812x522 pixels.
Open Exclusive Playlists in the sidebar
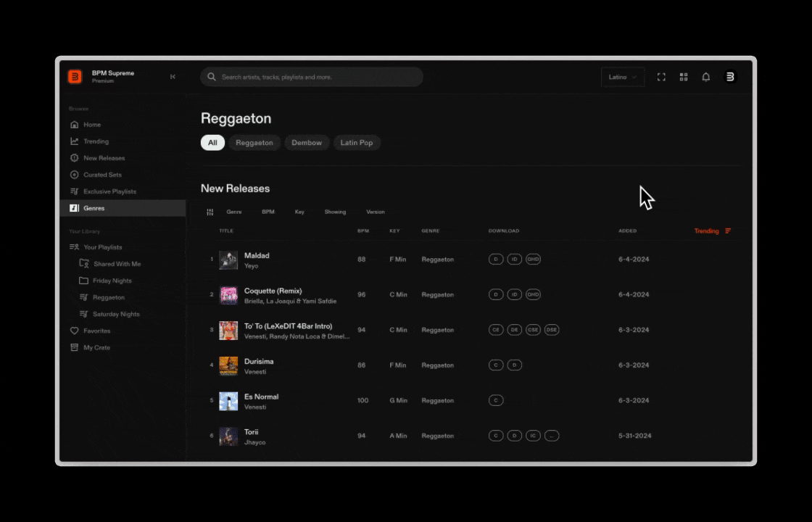click(109, 191)
